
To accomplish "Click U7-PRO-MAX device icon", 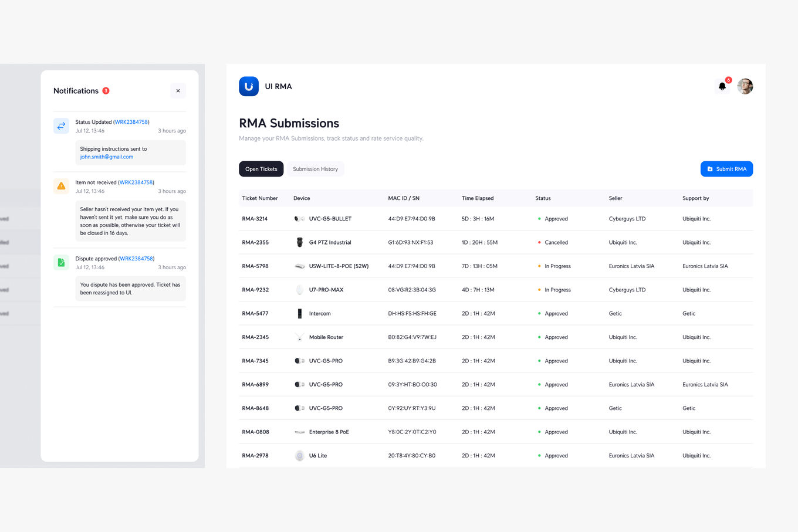I will (x=299, y=290).
